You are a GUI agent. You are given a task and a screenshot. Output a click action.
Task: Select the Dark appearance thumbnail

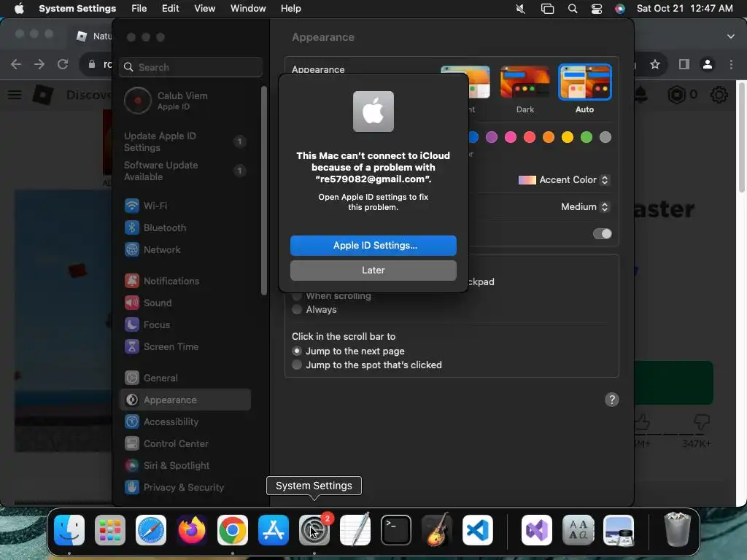525,82
